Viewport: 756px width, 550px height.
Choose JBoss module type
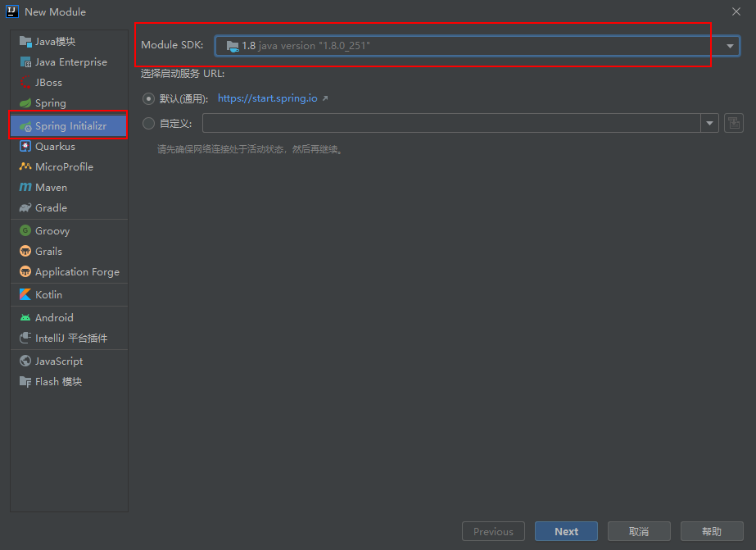[x=69, y=83]
